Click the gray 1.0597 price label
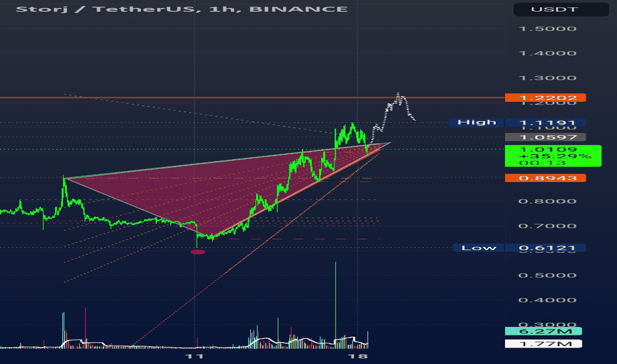 pyautogui.click(x=546, y=137)
